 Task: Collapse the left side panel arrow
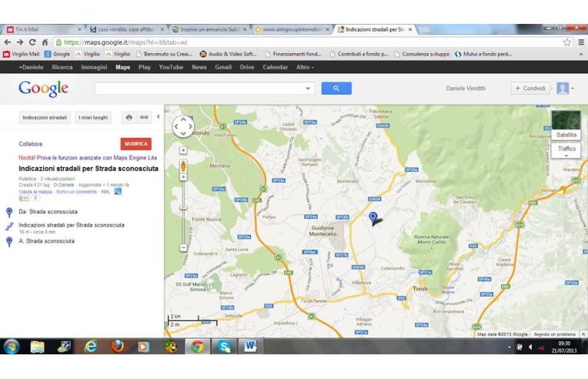[x=158, y=117]
